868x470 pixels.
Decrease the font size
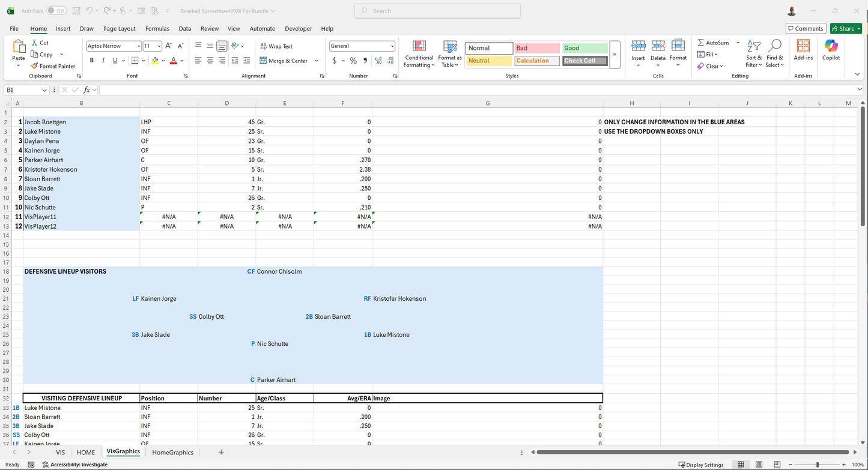click(x=180, y=46)
